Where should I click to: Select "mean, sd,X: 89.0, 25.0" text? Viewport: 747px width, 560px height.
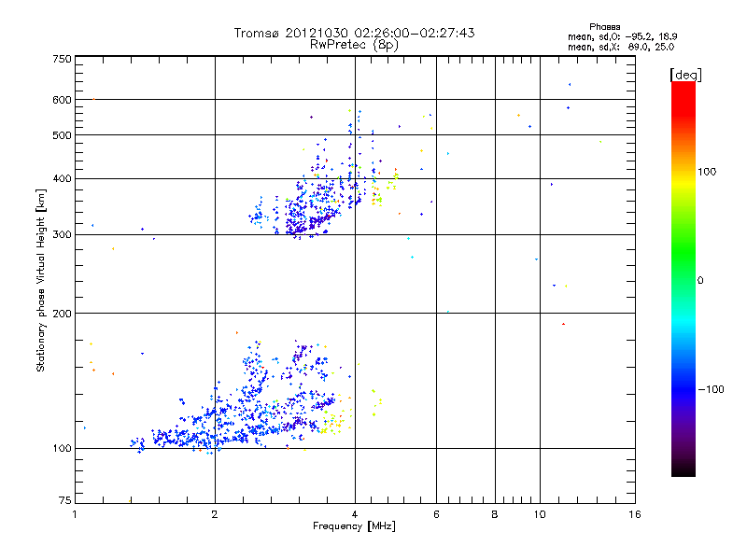tap(621, 47)
